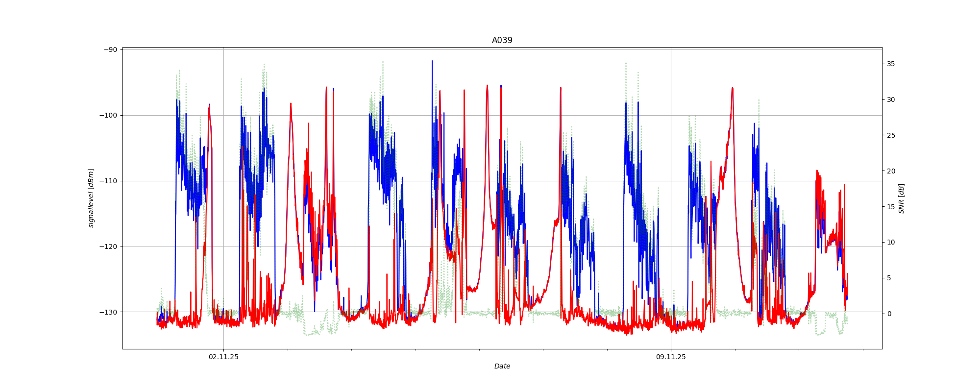Viewport: 980px width, 392px height.
Task: Click the 35 SNR tick label
Action: tap(890, 64)
